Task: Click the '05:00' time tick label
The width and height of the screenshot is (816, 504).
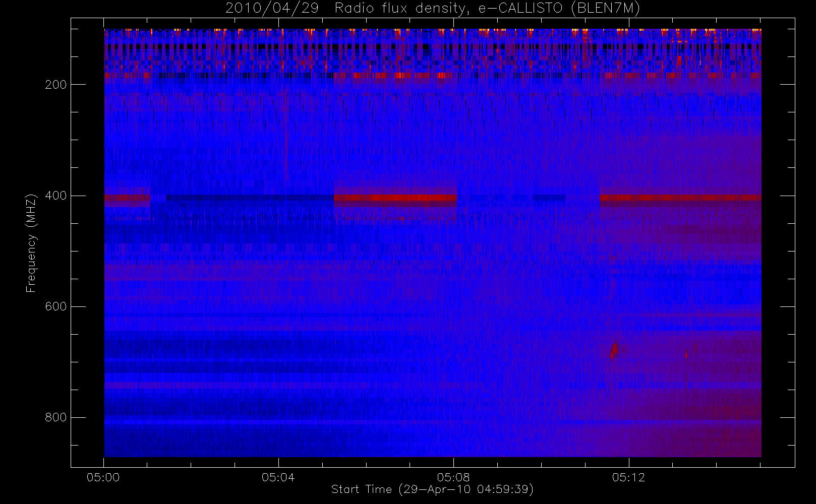Action: pyautogui.click(x=103, y=477)
